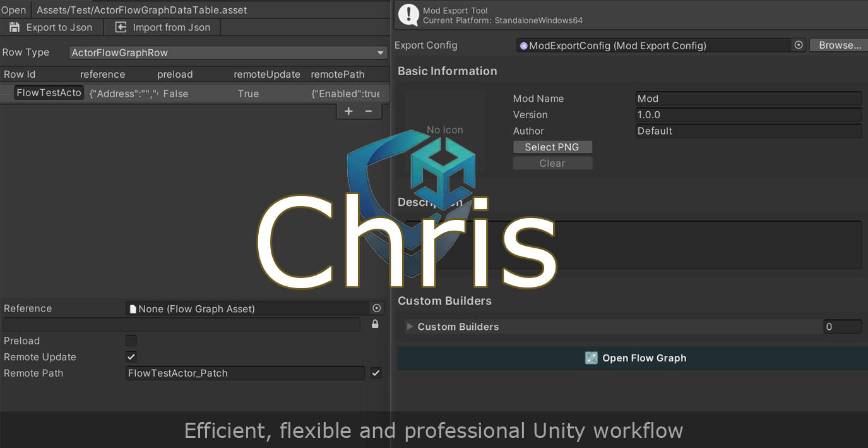Click the Import from Json button

point(162,27)
